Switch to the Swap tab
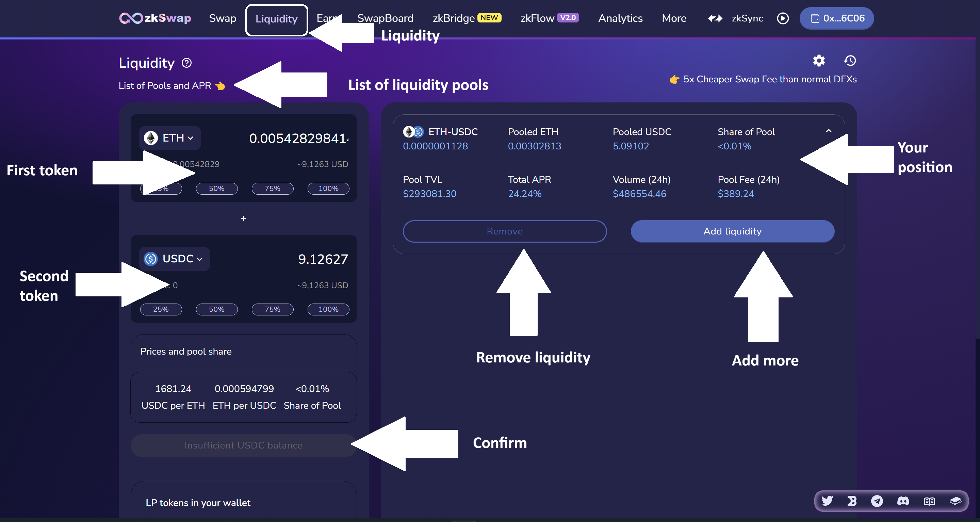This screenshot has height=522, width=980. tap(223, 18)
